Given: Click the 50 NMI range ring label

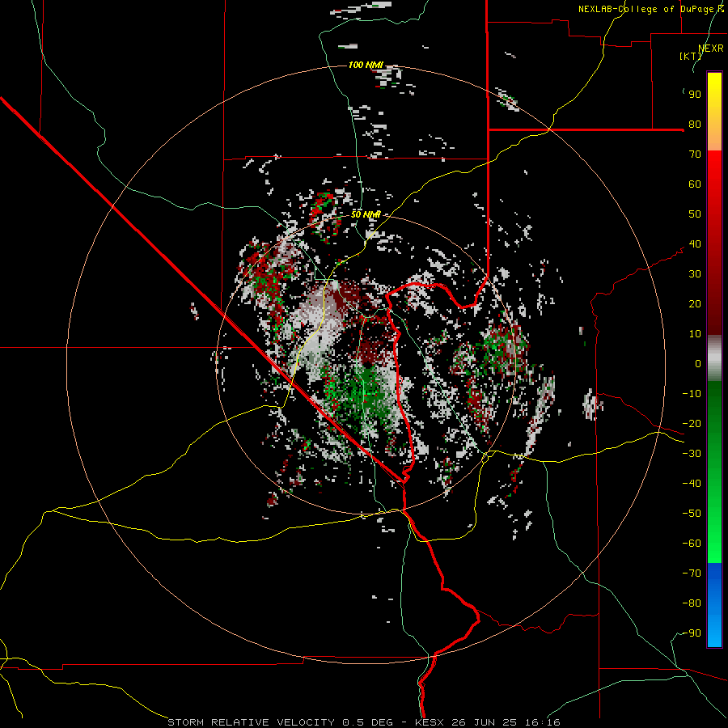Looking at the screenshot, I should point(366,214).
